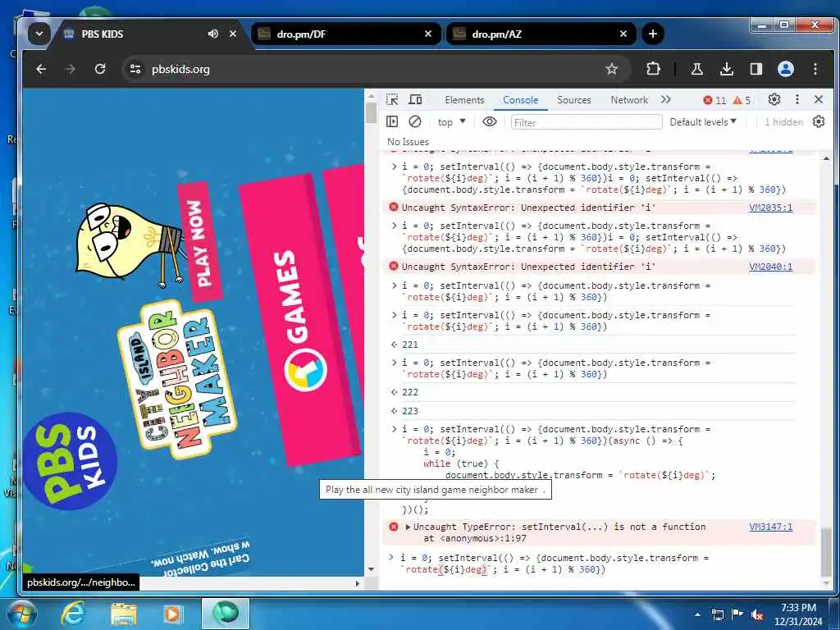Viewport: 840px width, 630px height.
Task: Close the PBS KIDS tab
Action: 233,34
